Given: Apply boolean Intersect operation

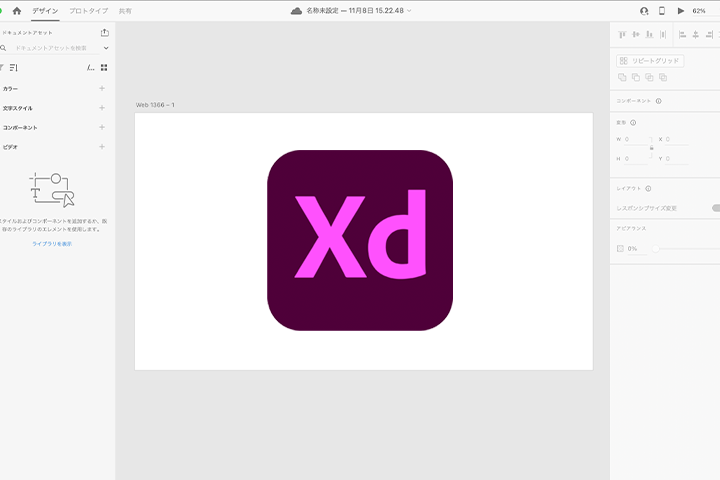Looking at the screenshot, I should pyautogui.click(x=649, y=77).
